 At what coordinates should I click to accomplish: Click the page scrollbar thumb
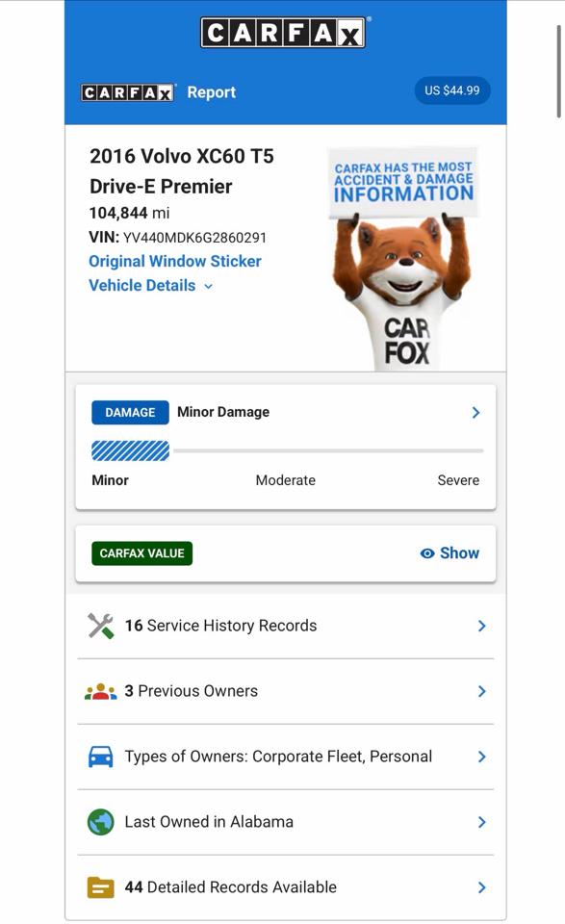[x=559, y=71]
